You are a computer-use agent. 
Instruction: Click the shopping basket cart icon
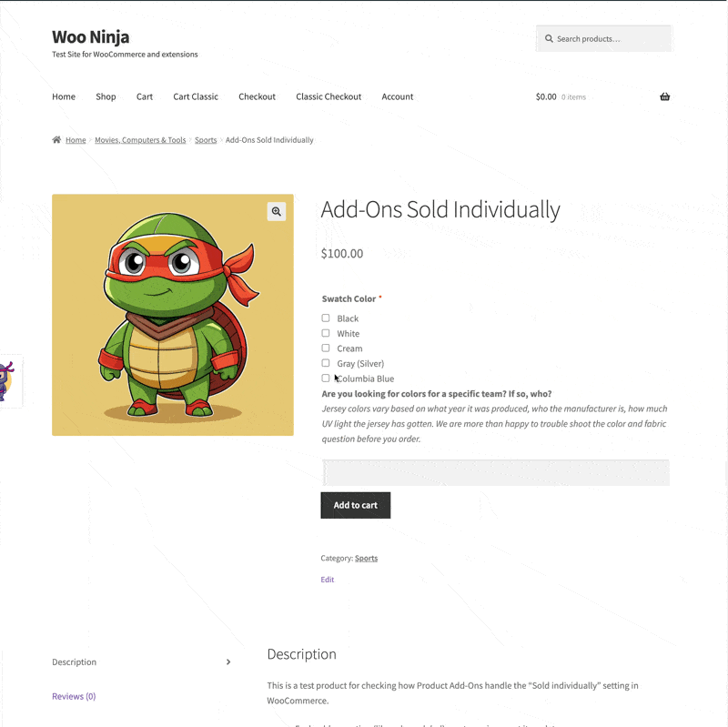click(x=664, y=96)
